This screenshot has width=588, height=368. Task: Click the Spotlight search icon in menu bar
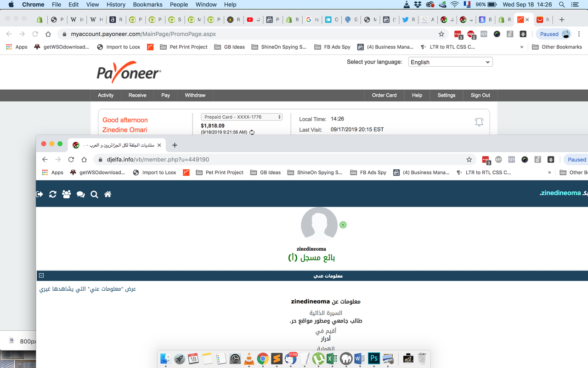click(x=561, y=5)
